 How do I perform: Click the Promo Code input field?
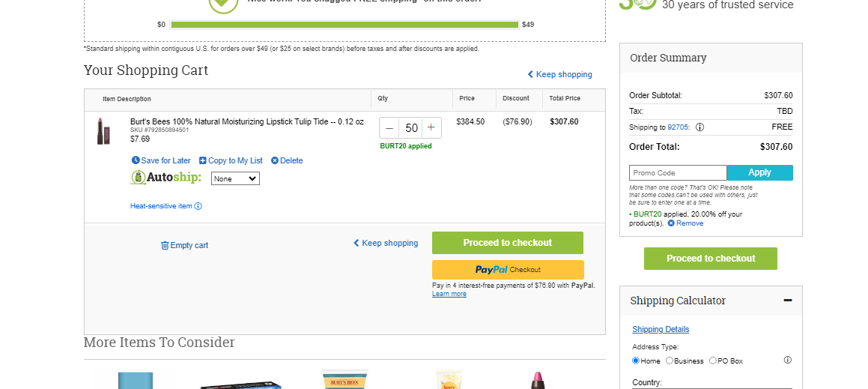coord(678,173)
